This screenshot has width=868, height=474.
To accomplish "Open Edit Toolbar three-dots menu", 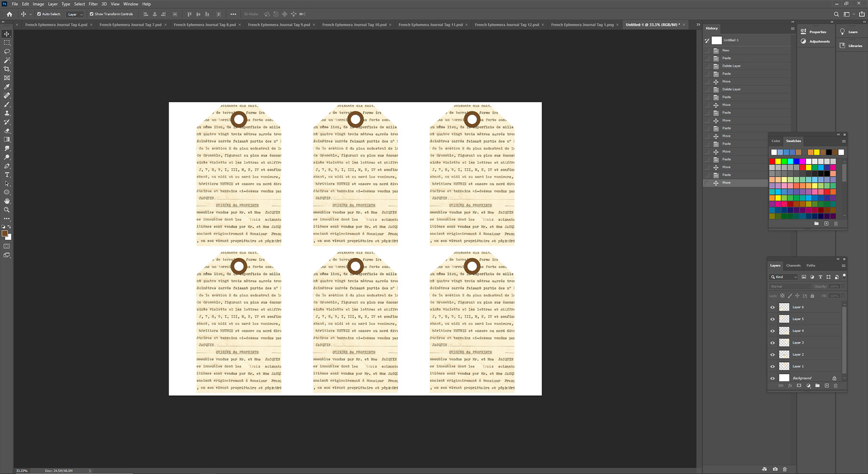I will coord(7,218).
